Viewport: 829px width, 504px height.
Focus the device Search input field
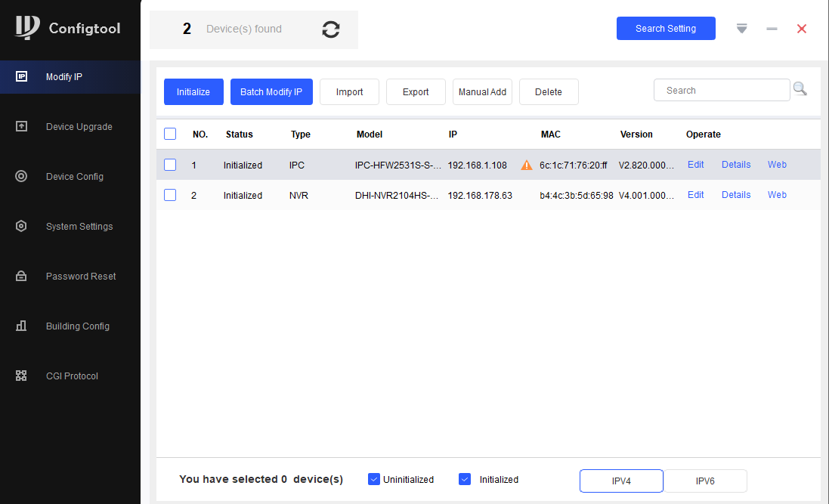pyautogui.click(x=721, y=91)
